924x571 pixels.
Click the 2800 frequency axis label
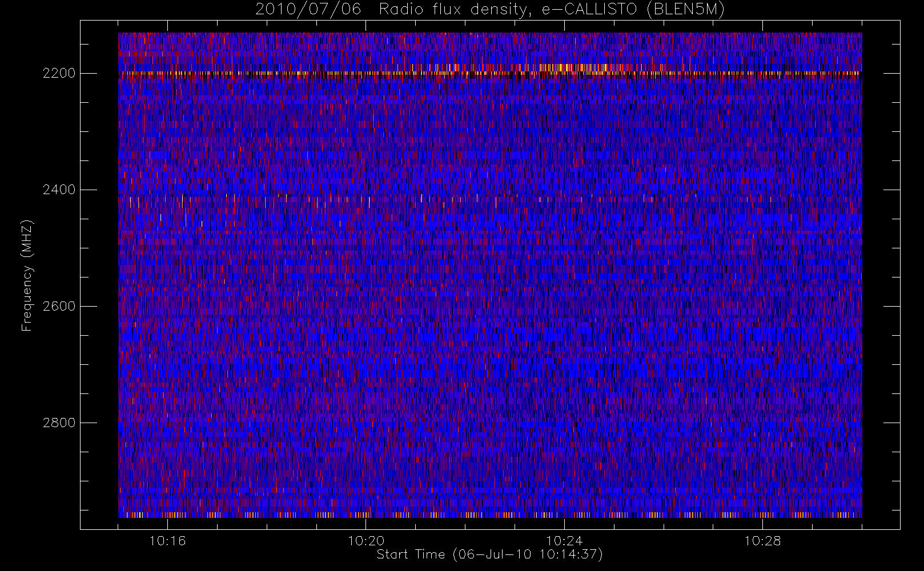pos(59,423)
